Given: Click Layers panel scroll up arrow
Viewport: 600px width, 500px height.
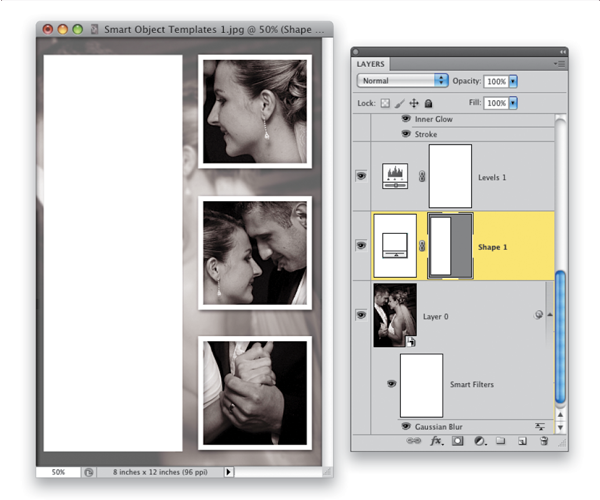Looking at the screenshot, I should click(560, 415).
